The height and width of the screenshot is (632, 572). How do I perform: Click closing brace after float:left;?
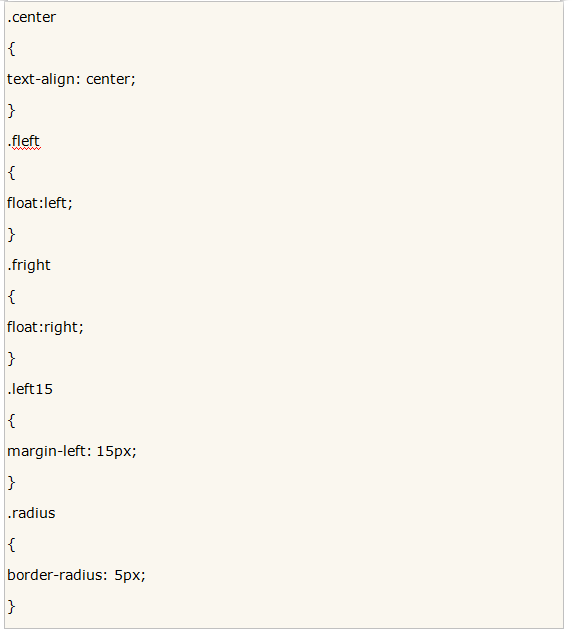pyautogui.click(x=12, y=235)
